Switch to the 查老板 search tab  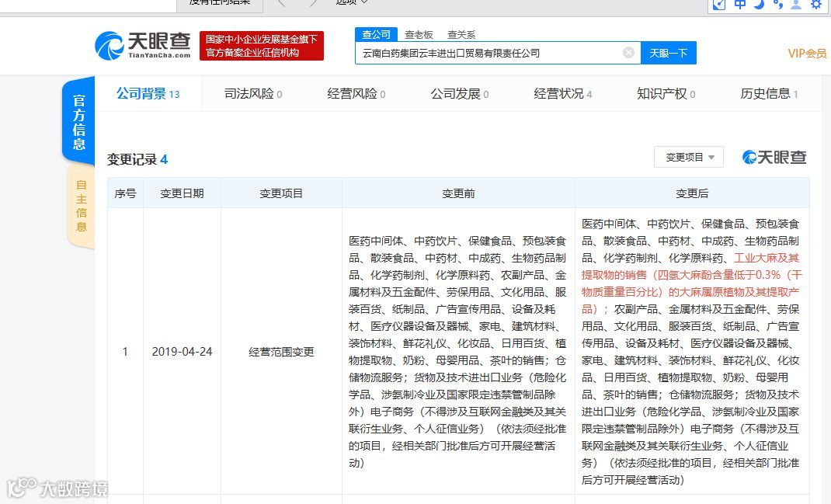point(419,35)
